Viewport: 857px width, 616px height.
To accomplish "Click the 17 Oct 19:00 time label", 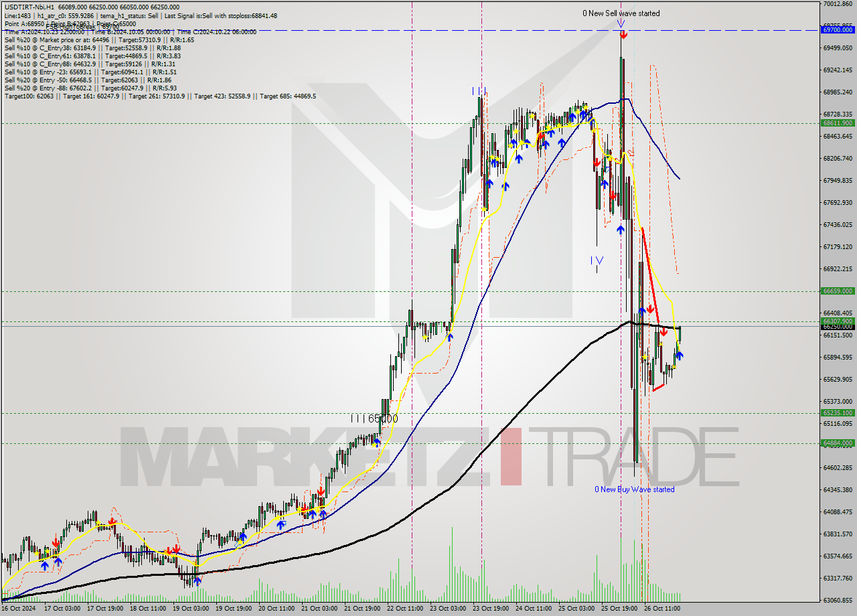I will point(104,609).
